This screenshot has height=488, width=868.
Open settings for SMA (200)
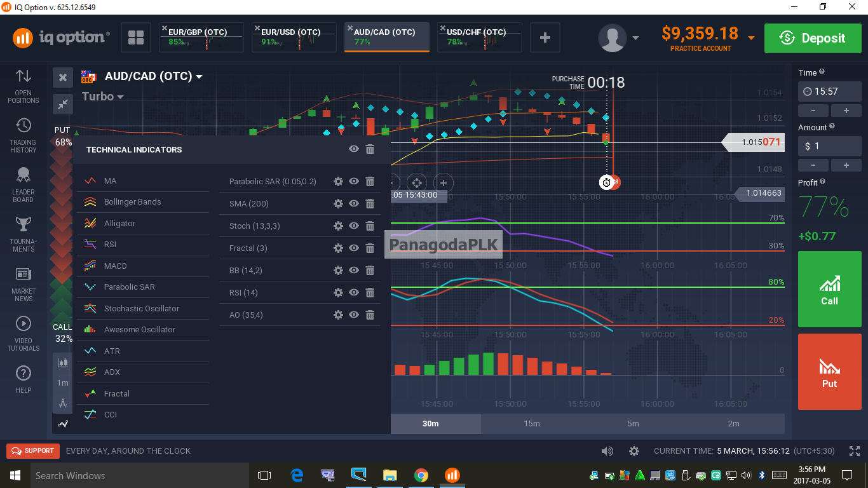(338, 203)
